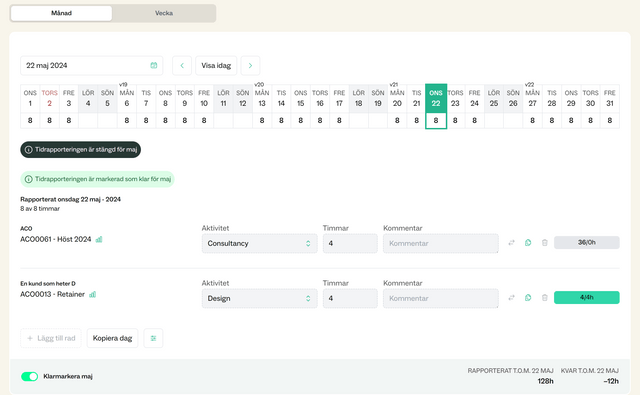The width and height of the screenshot is (640, 395).
Task: Click the green 4/4h progress bar
Action: (x=587, y=297)
